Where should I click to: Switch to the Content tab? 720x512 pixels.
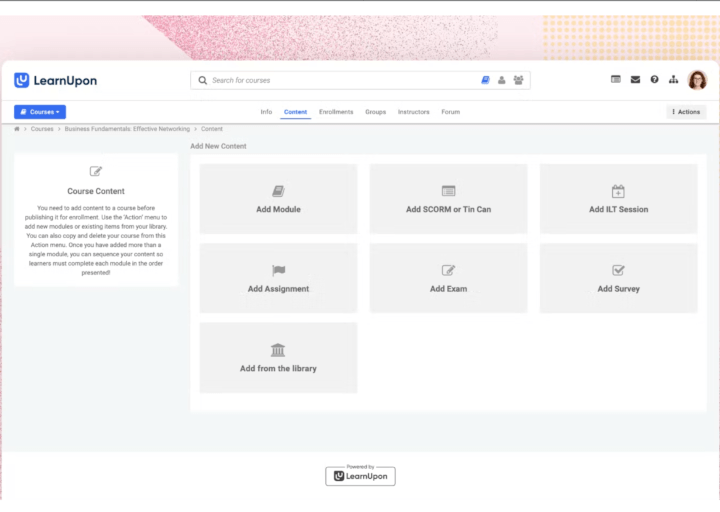(295, 112)
